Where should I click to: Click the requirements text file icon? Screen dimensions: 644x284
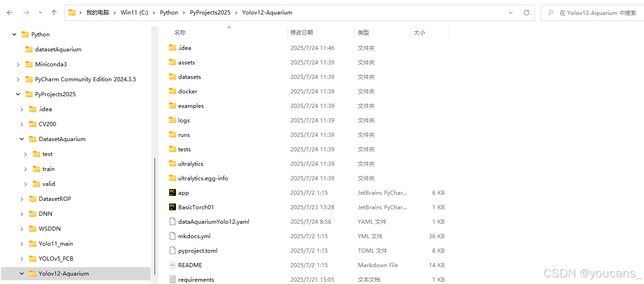tap(173, 279)
